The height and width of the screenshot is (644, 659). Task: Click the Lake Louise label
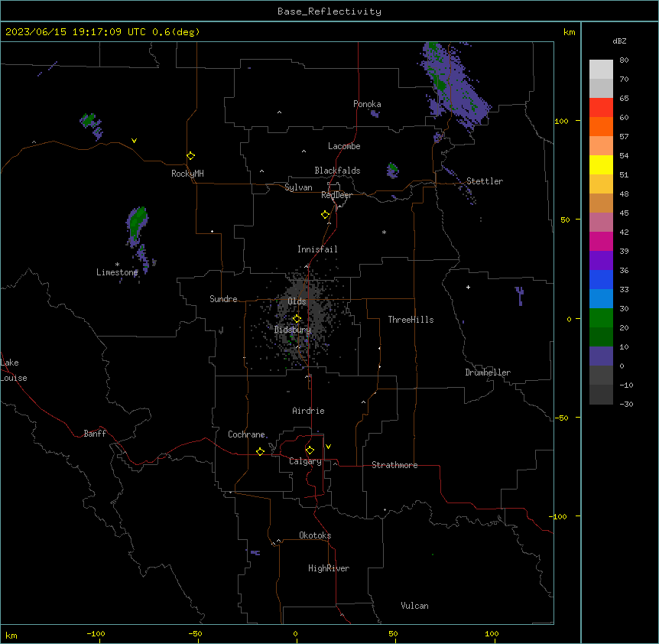coord(14,370)
